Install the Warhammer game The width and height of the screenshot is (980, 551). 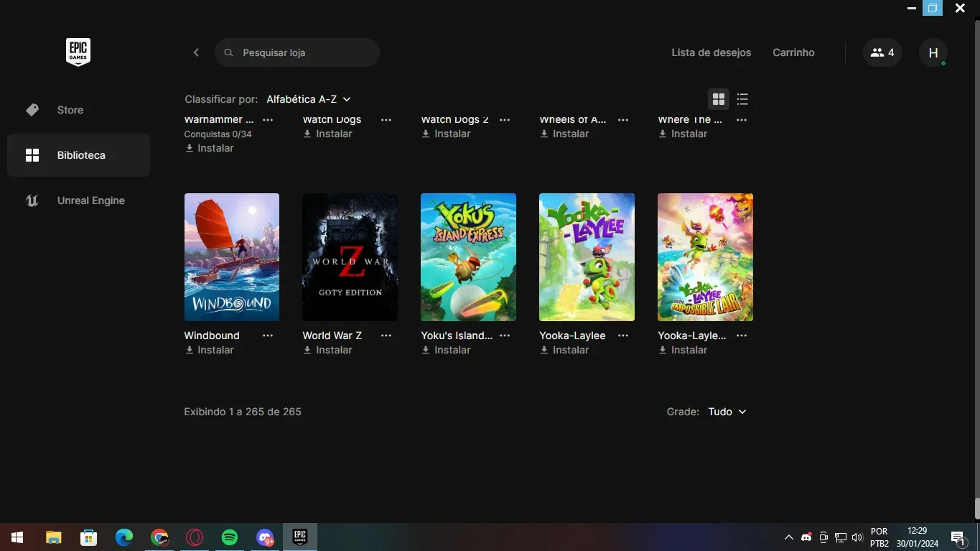click(x=210, y=148)
